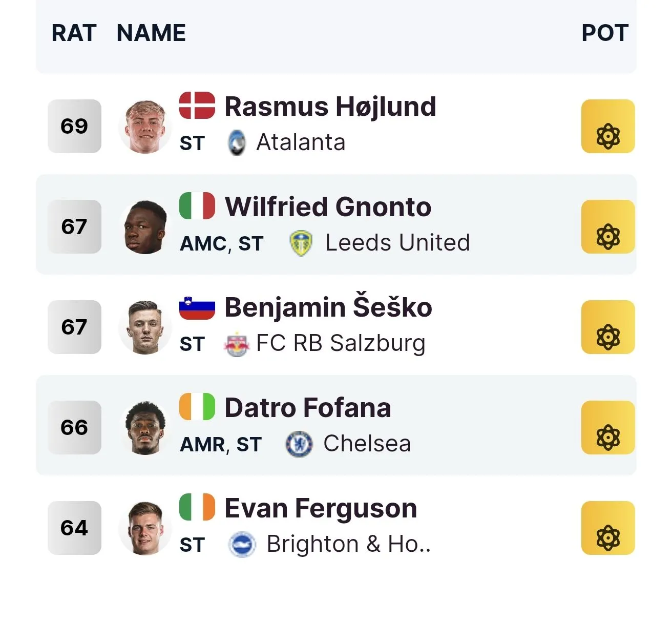Image resolution: width=672 pixels, height=623 pixels.
Task: Click the Chelsea club crest
Action: point(299,444)
